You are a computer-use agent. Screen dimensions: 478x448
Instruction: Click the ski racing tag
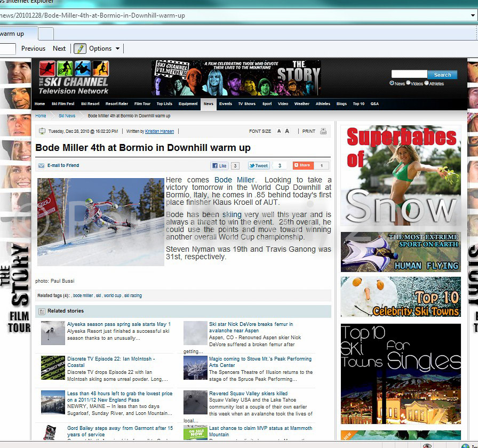tap(133, 295)
